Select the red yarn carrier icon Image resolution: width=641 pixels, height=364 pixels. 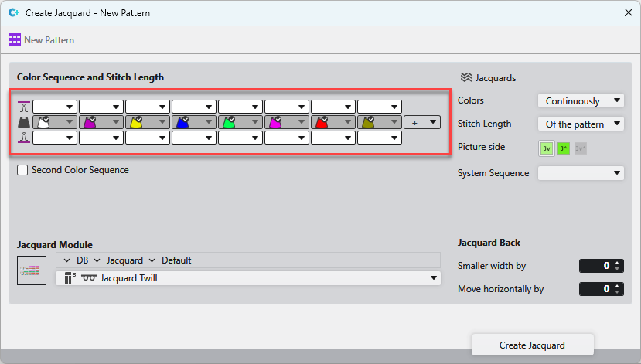click(x=322, y=122)
